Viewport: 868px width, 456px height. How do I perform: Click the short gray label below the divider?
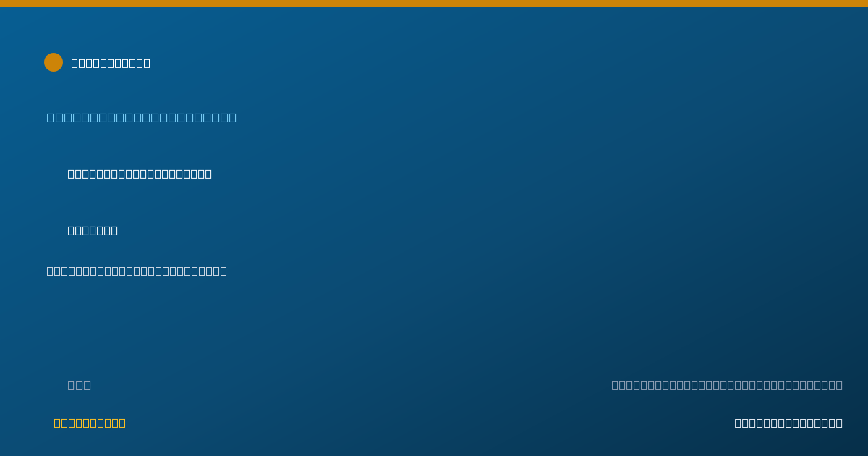coord(80,385)
